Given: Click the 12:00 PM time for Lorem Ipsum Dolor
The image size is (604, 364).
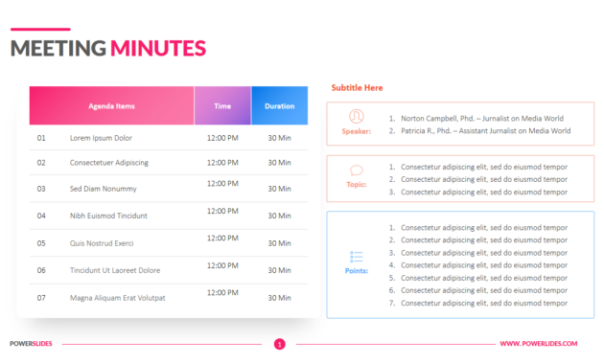Looking at the screenshot, I should pyautogui.click(x=222, y=138).
